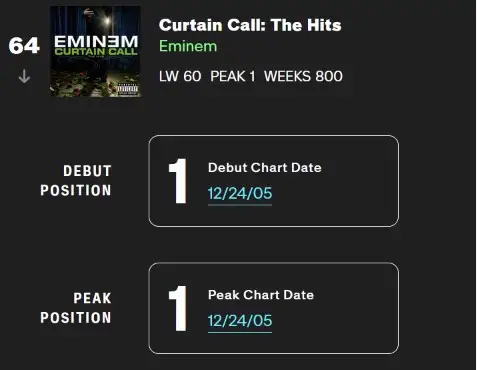477x370 pixels.
Task: Open the peak chart date 12/24/05 link
Action: coord(240,321)
